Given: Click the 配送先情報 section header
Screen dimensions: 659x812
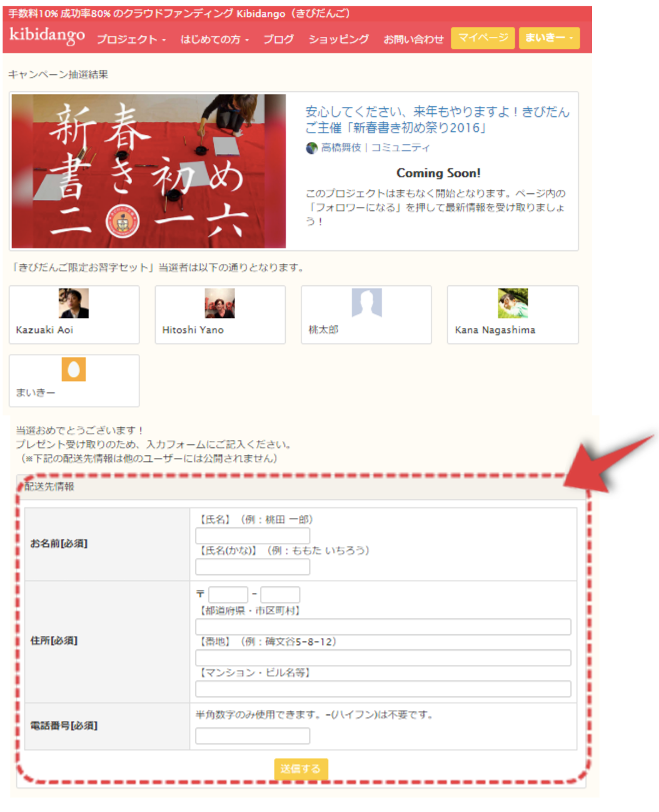Looking at the screenshot, I should 49,487.
